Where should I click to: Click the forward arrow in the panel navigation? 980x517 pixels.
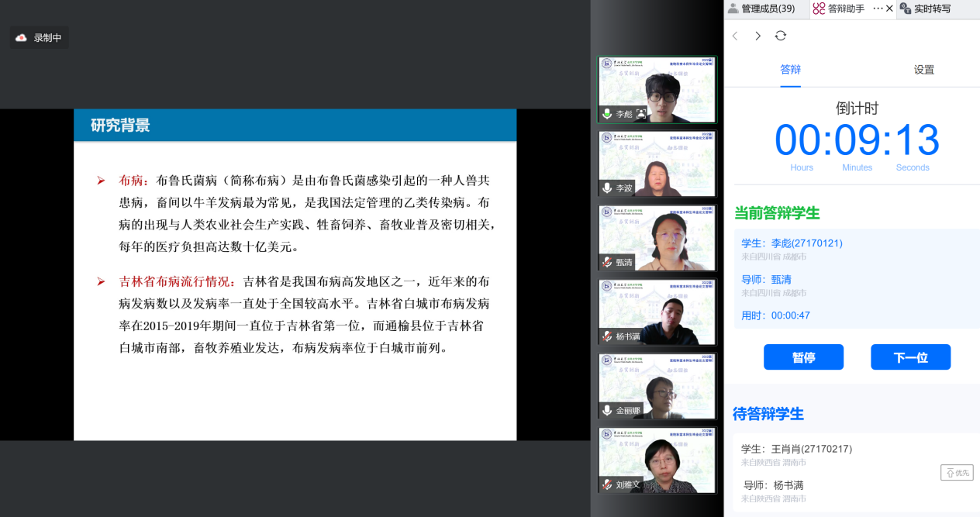757,36
